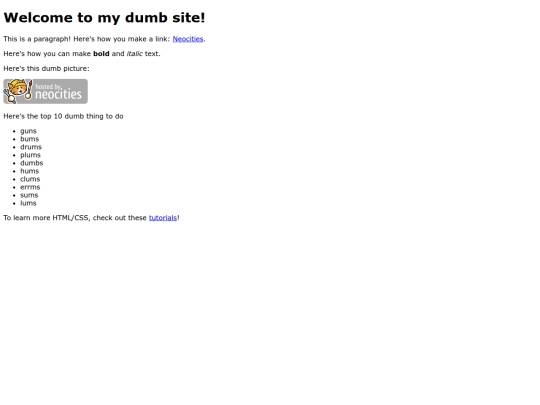Viewport: 540px width, 405px height.
Task: Select the list item 'sums'
Action: (29, 195)
